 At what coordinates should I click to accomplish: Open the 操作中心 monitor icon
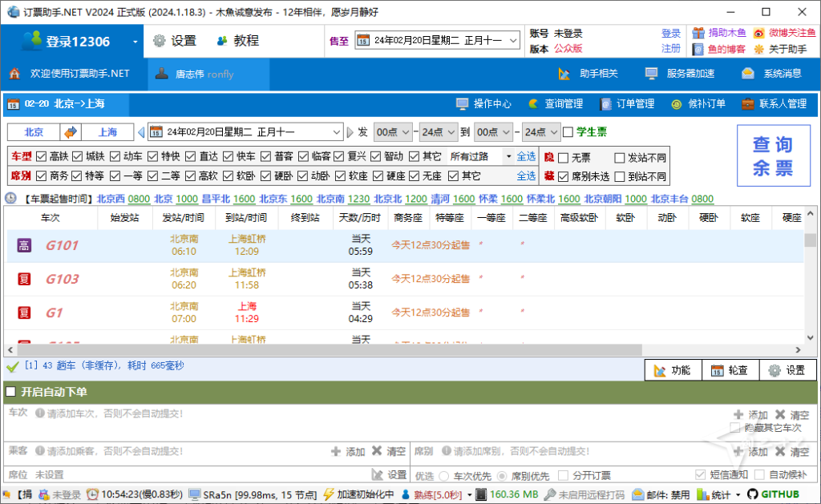(460, 103)
